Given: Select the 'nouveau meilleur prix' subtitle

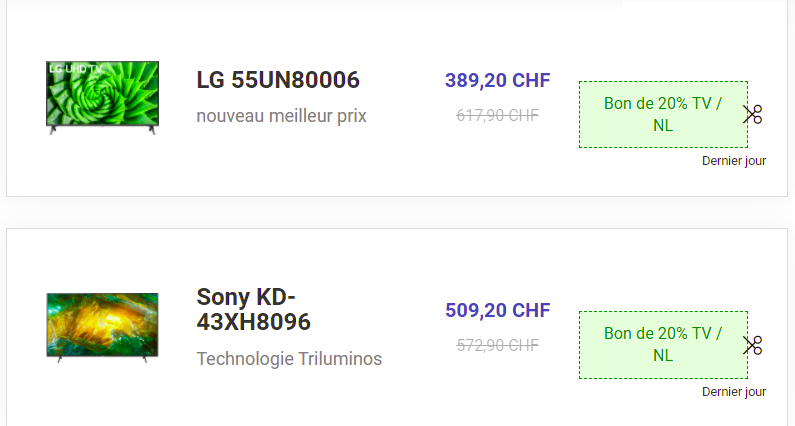Looking at the screenshot, I should point(281,116).
